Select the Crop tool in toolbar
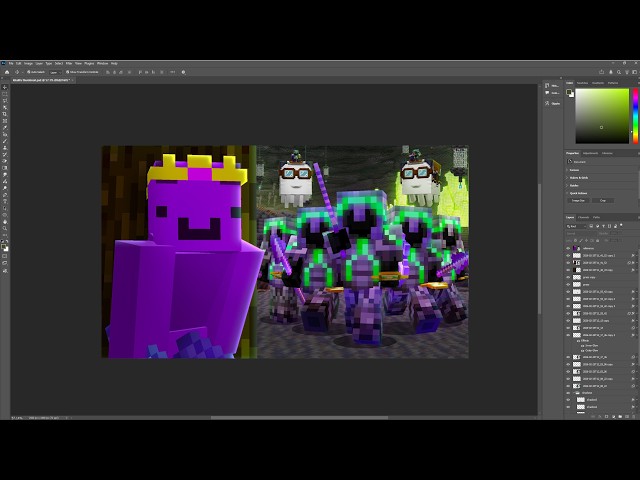The image size is (640, 480). point(5,114)
